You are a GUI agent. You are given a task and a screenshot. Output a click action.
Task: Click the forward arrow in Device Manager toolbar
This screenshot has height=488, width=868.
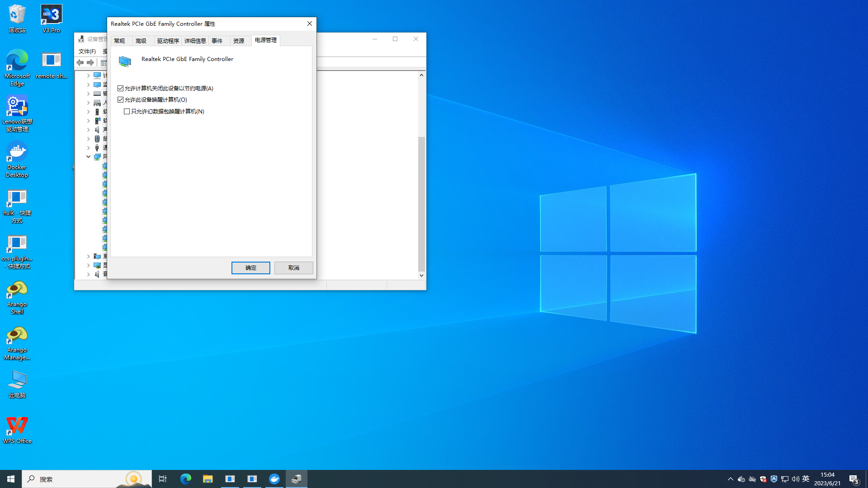(x=90, y=62)
